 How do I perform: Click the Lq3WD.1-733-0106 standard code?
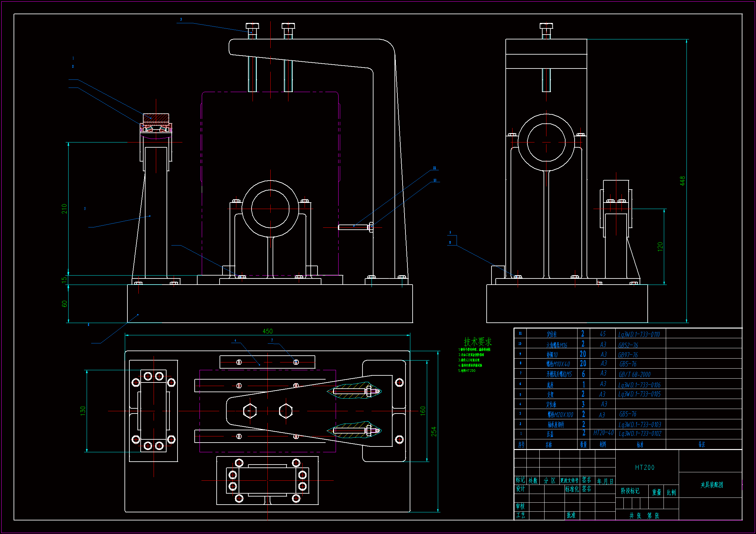tap(639, 385)
